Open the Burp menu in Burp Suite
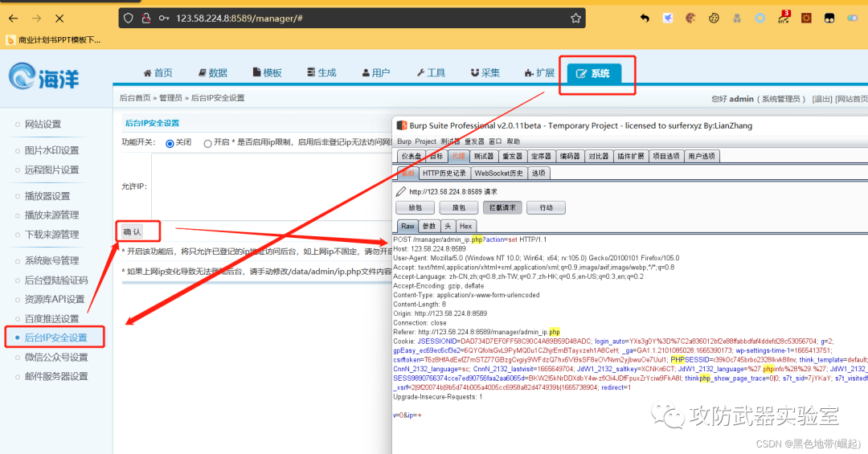Image resolution: width=868 pixels, height=454 pixels. tap(404, 141)
